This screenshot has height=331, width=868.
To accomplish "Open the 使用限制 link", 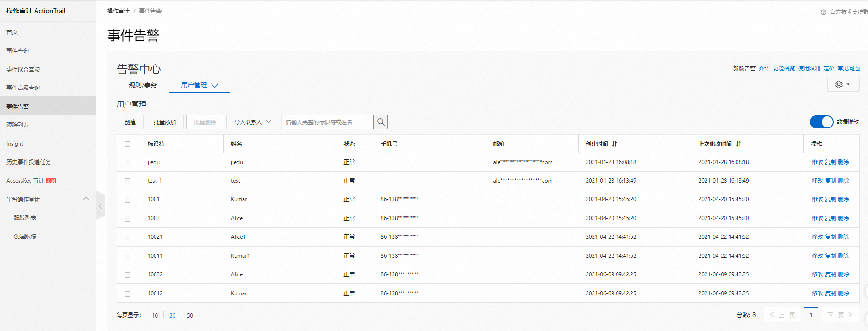I will [x=809, y=69].
